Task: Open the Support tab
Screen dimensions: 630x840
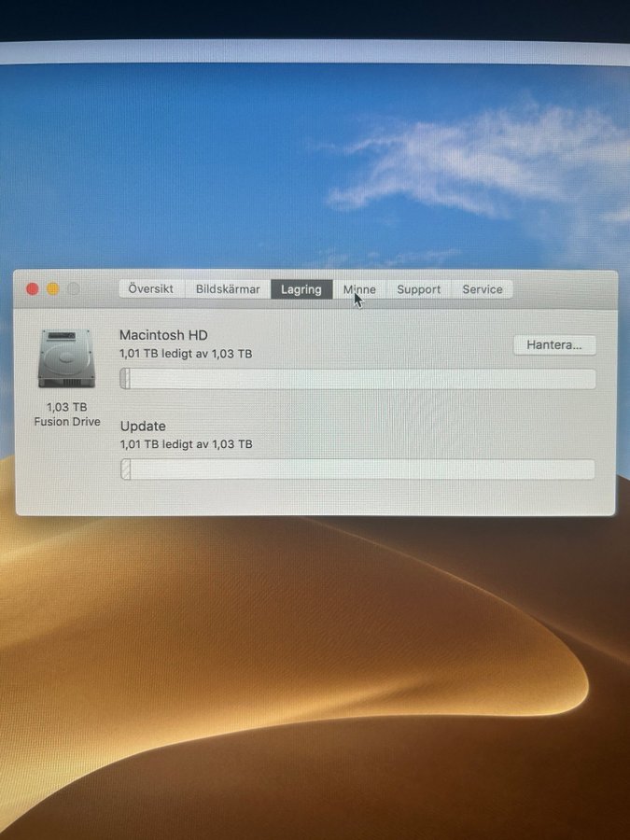Action: 418,289
